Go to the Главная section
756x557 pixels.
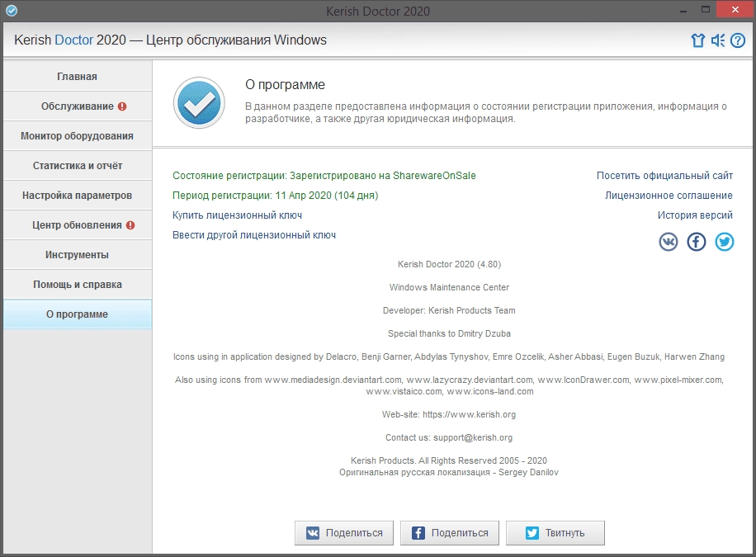[78, 77]
